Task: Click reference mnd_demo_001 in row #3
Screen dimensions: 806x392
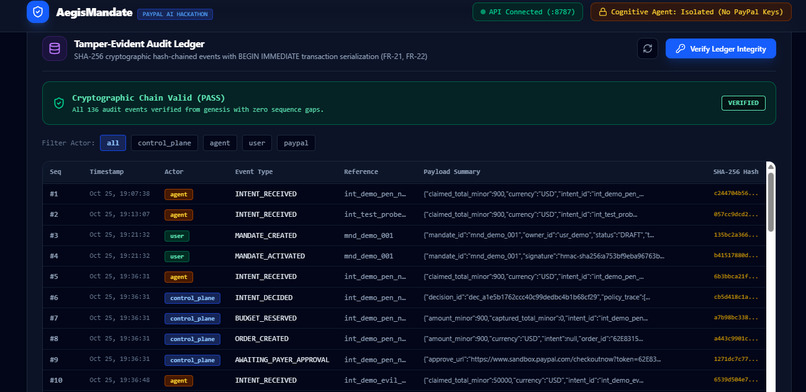Action: pyautogui.click(x=369, y=235)
